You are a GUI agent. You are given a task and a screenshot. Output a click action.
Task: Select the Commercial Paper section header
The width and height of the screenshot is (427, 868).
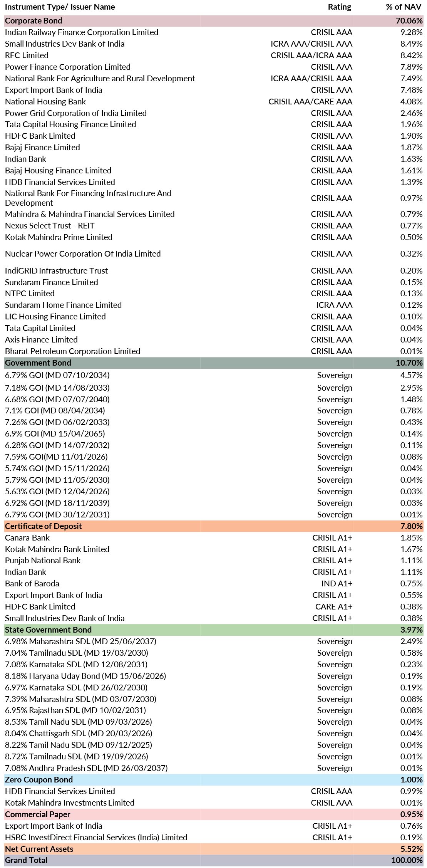38,814
